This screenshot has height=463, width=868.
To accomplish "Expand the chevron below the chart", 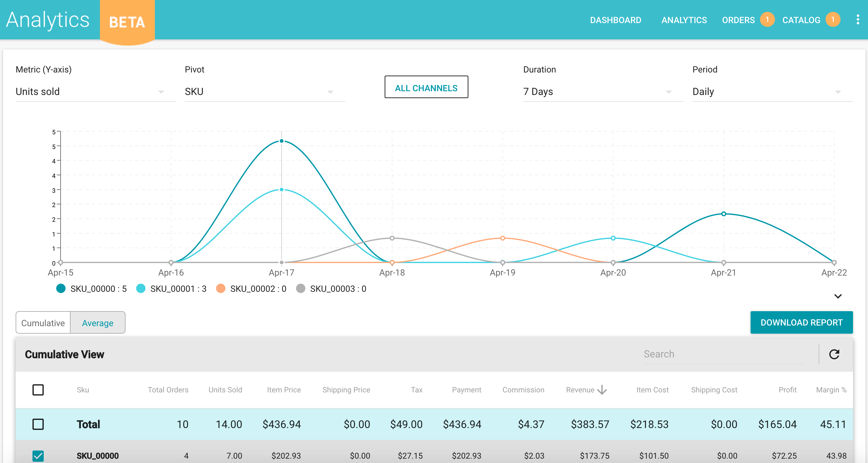I will tap(838, 296).
